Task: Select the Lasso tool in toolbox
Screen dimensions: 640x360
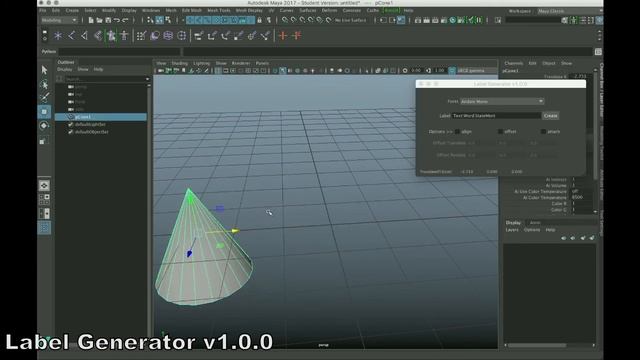Action: 44,84
